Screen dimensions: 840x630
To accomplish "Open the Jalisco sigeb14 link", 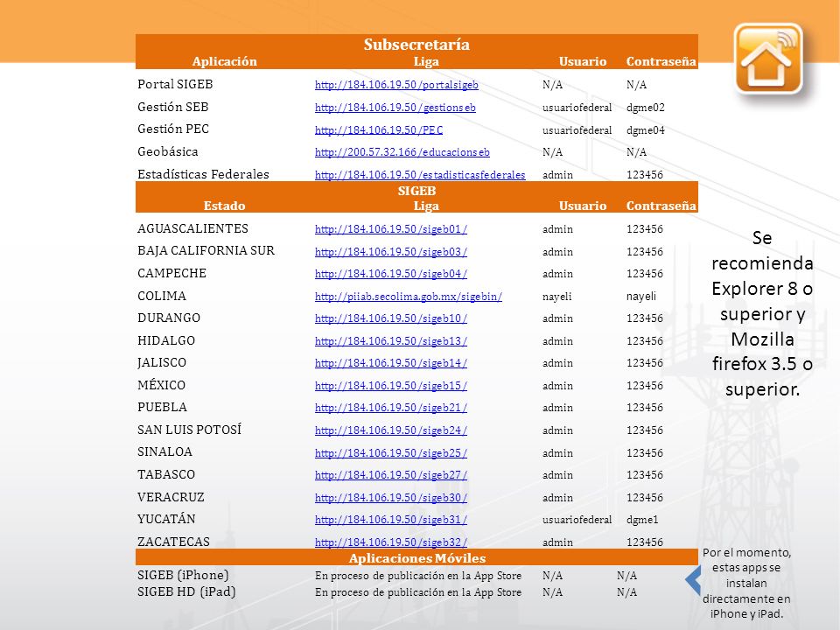I will pos(391,363).
